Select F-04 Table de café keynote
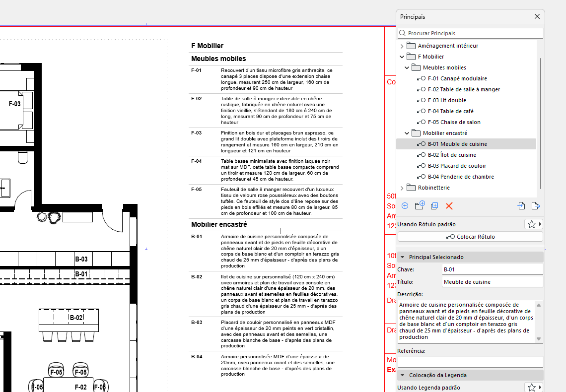Viewport: 566px width, 392px height. point(450,111)
